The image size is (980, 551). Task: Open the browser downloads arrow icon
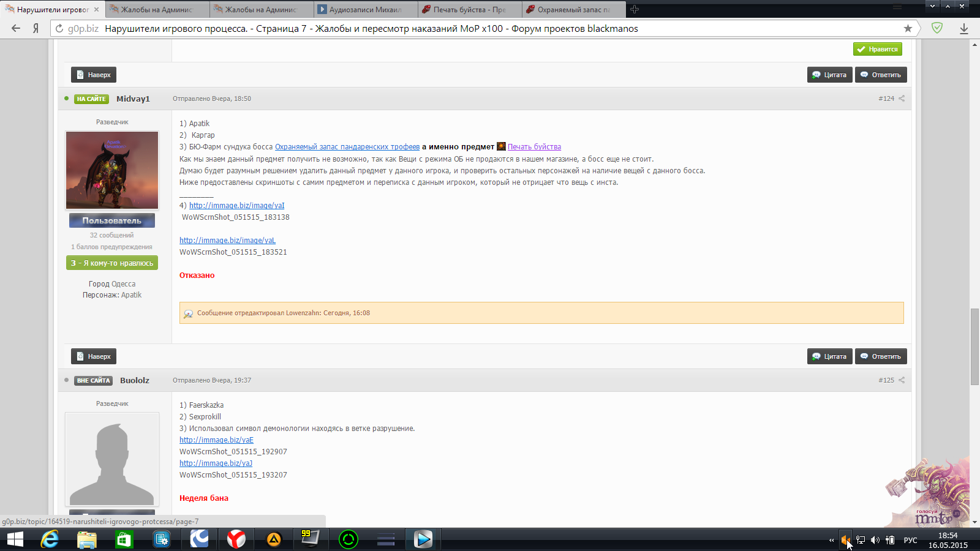tap(963, 28)
